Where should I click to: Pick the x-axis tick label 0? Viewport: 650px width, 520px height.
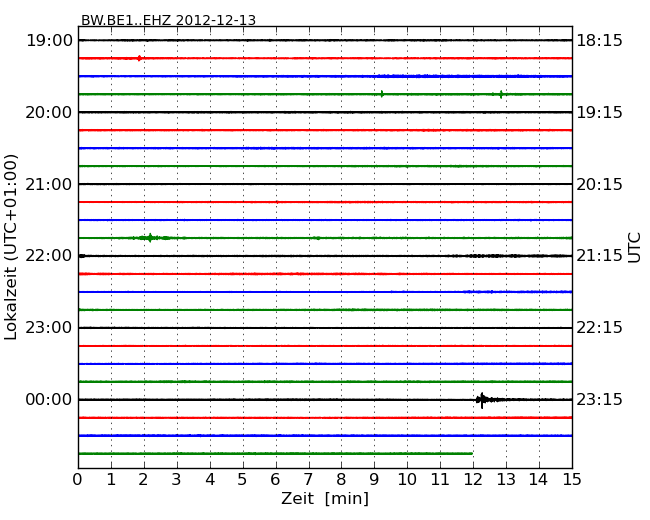pyautogui.click(x=78, y=479)
